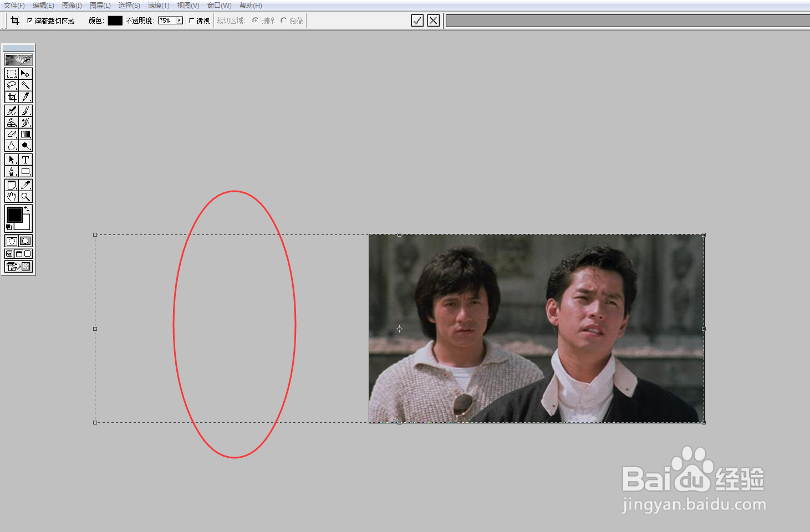This screenshot has height=532, width=810.
Task: Commit the crop with the checkmark button
Action: coord(417,21)
